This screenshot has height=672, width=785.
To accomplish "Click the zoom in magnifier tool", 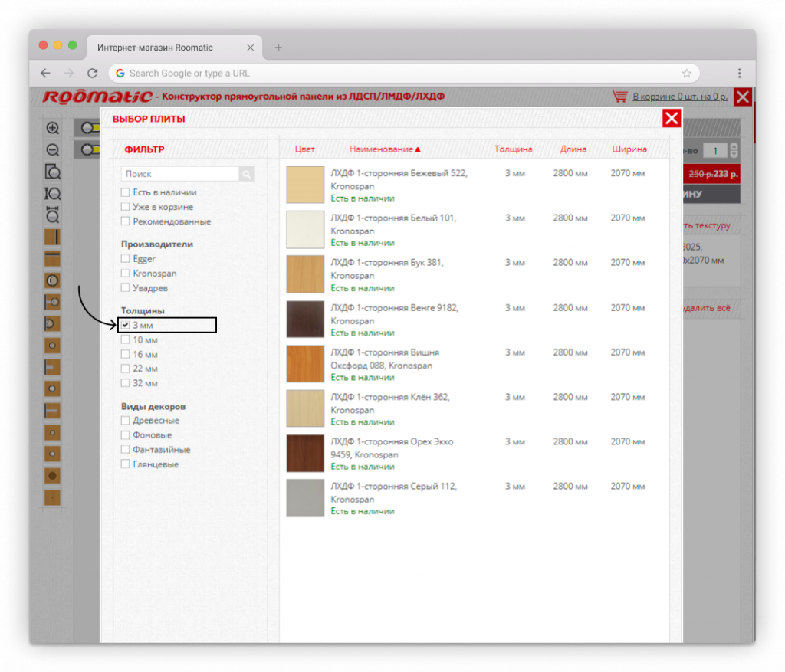I will pos(52,128).
